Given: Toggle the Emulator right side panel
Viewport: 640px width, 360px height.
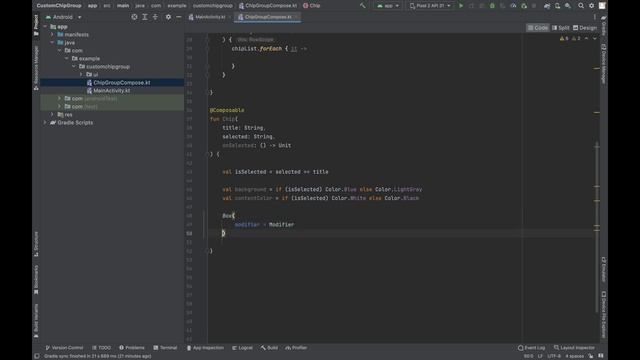Looking at the screenshot, I should [x=604, y=269].
